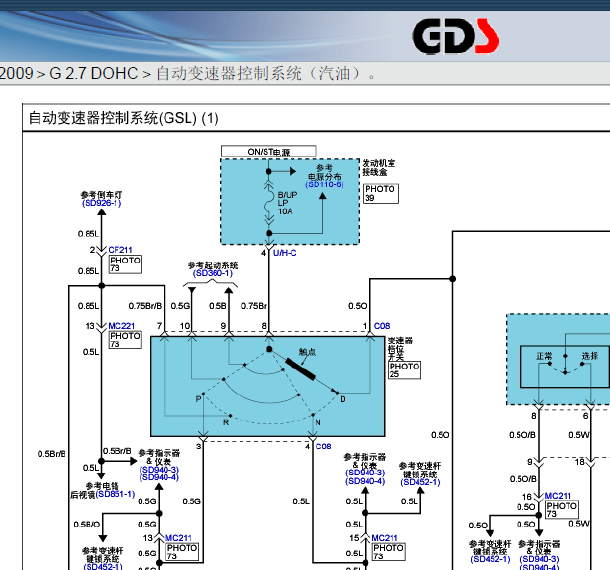Viewport: 610px width, 570px height.
Task: Open the PHOTO 39 box near 发动机室接线盒
Action: point(380,193)
